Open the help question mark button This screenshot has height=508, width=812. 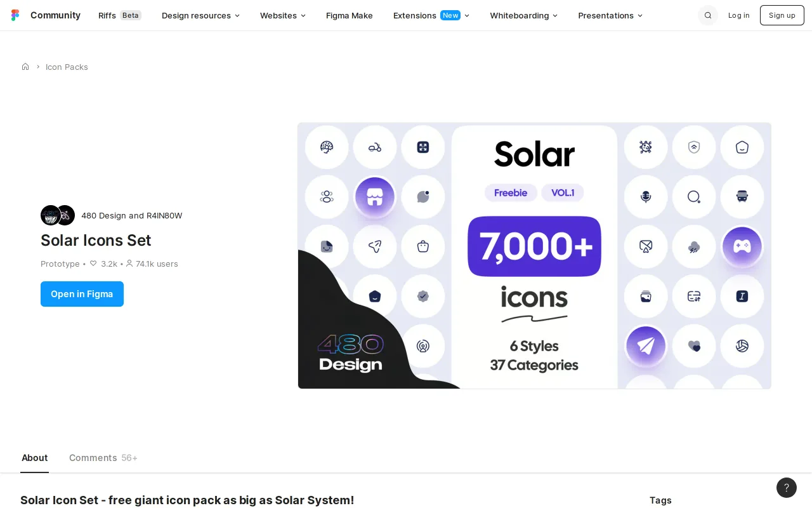787,488
